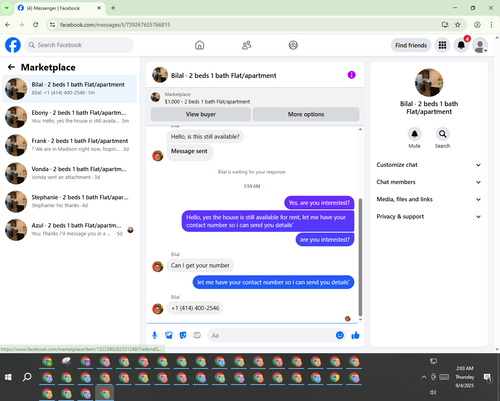
Task: Click the attach photo icon
Action: pos(169,335)
